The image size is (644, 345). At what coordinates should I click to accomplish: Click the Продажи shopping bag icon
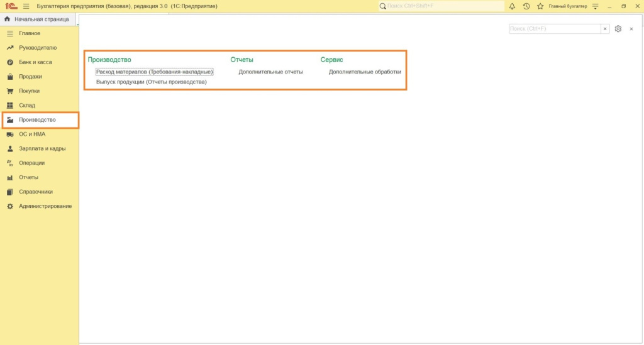pyautogui.click(x=10, y=77)
